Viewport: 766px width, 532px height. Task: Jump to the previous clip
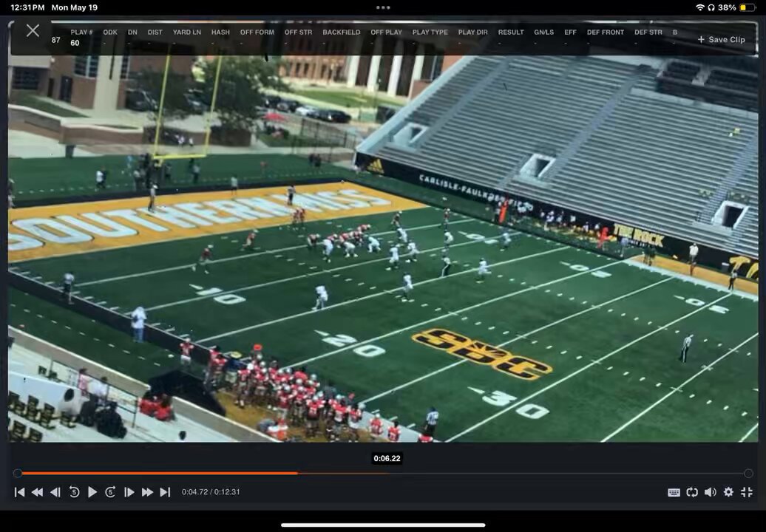[x=19, y=492]
